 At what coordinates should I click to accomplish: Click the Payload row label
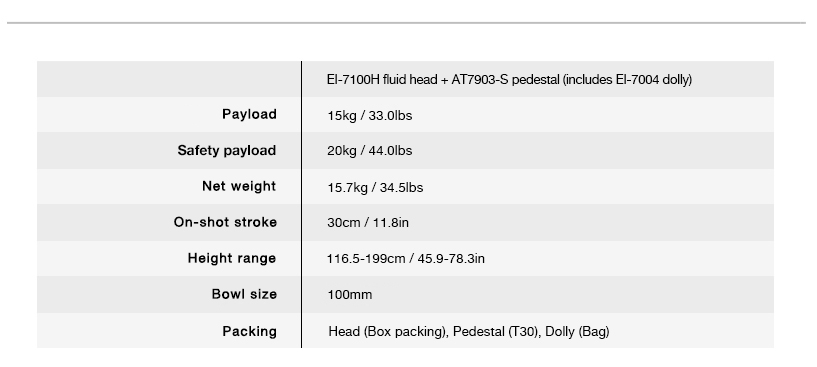249,114
